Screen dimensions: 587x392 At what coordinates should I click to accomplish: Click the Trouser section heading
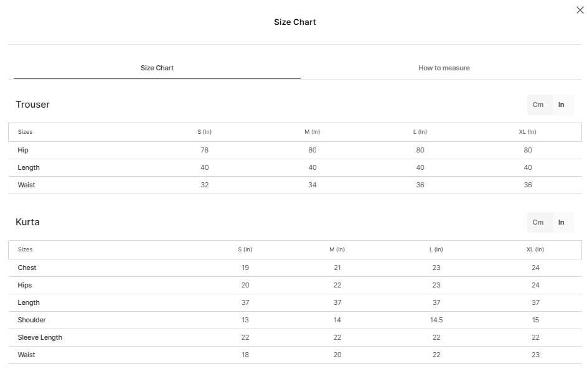point(32,105)
